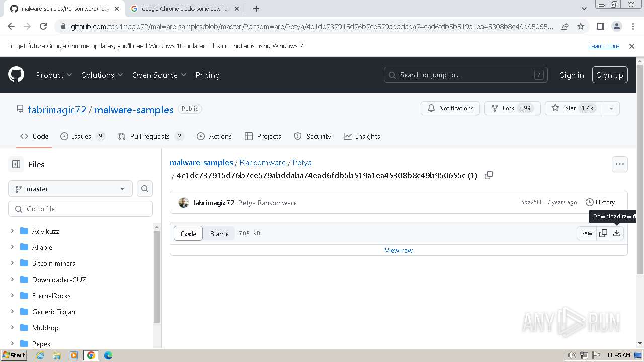Share this page from address bar
Screen dimensions: 644x362
[565, 26]
